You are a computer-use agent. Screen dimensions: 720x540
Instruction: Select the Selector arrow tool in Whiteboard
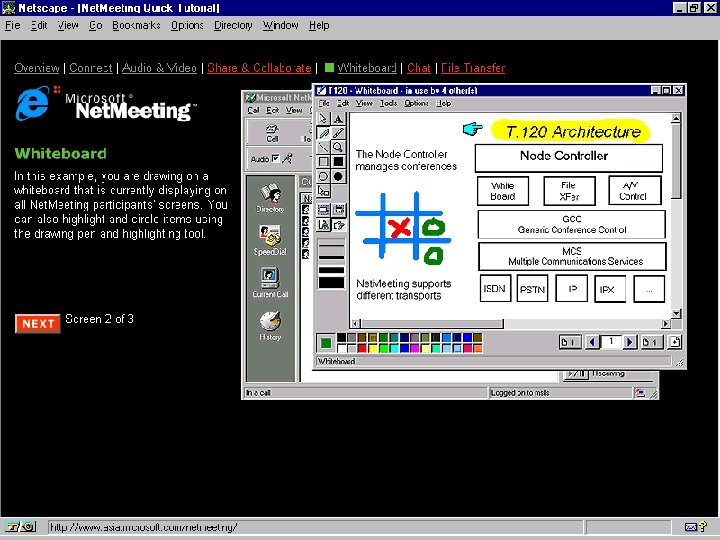pos(323,119)
